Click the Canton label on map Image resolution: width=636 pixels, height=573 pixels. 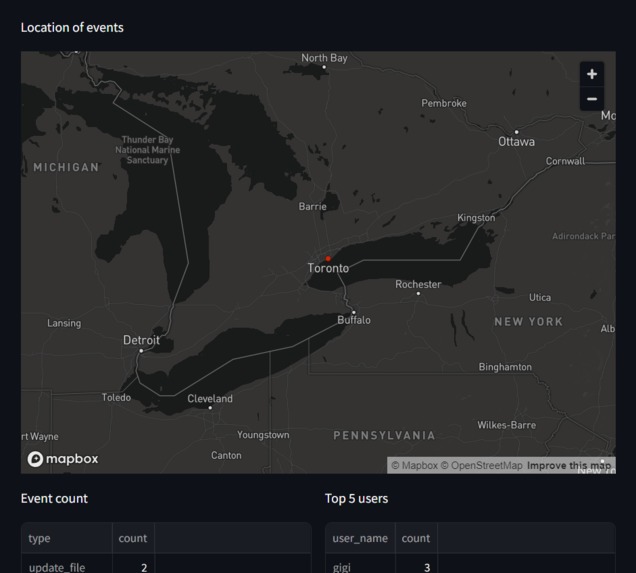coord(226,455)
